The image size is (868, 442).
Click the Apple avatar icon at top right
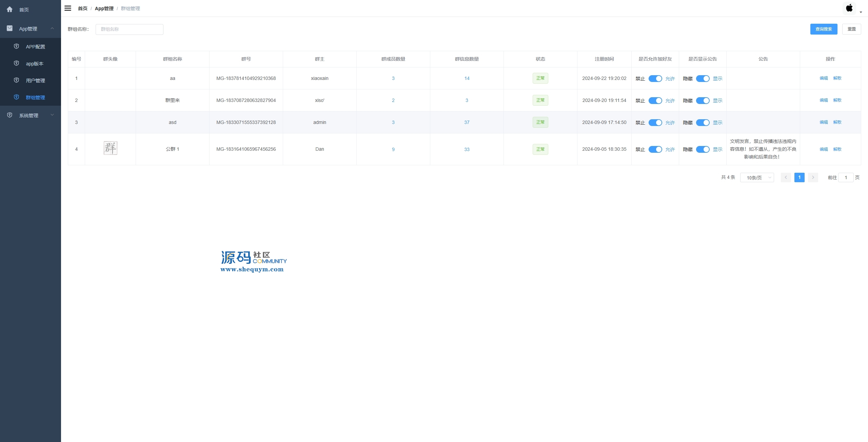tap(849, 8)
